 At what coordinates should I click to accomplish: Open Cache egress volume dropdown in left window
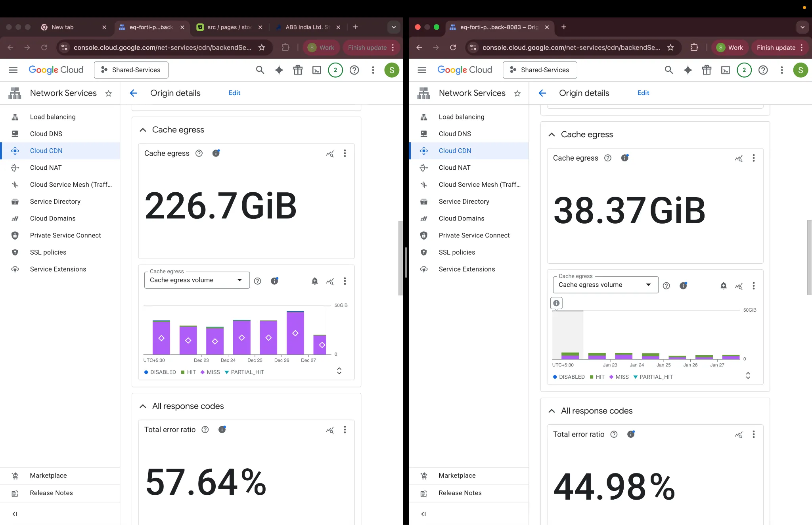click(197, 280)
